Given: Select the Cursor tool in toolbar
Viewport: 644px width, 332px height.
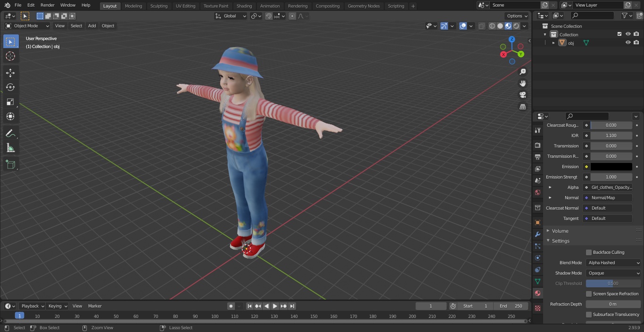Looking at the screenshot, I should coord(10,57).
